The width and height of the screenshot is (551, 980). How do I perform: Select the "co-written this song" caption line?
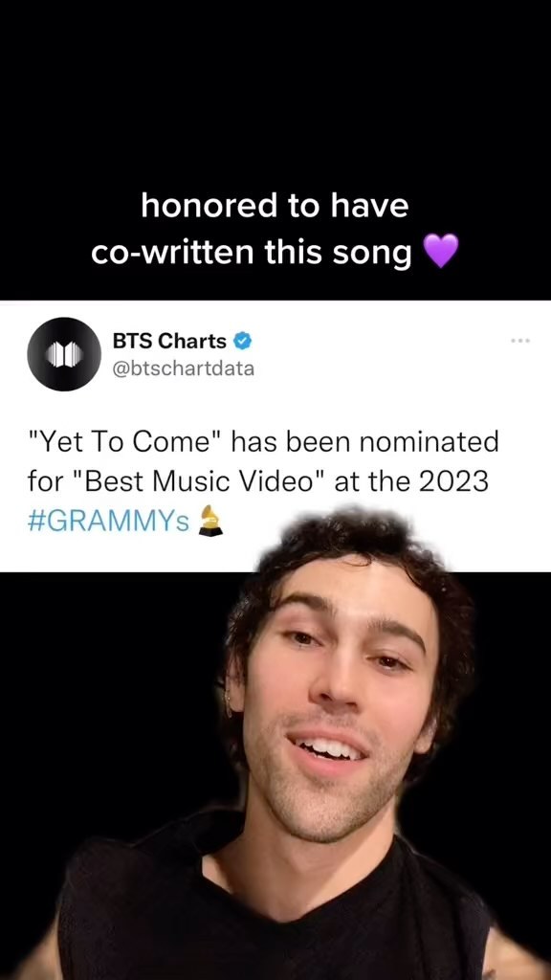tap(252, 252)
